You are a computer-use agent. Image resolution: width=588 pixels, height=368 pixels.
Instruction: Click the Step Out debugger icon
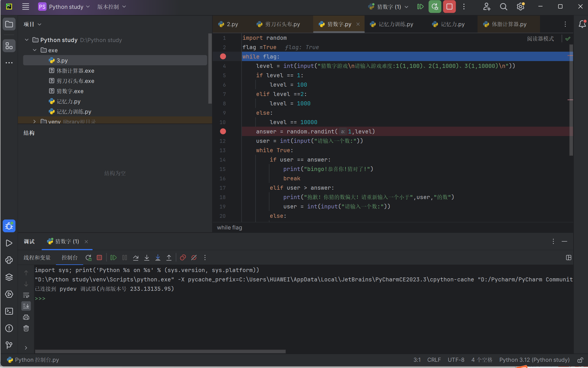click(169, 258)
